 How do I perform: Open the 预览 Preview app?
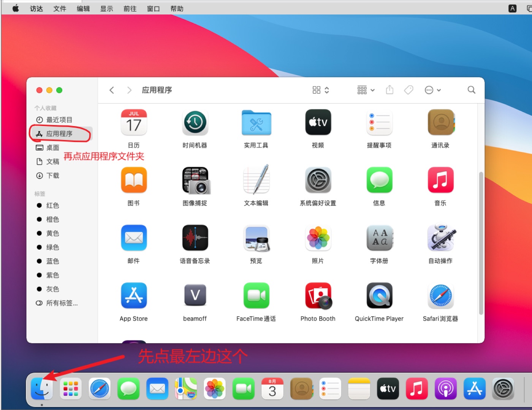click(x=257, y=238)
